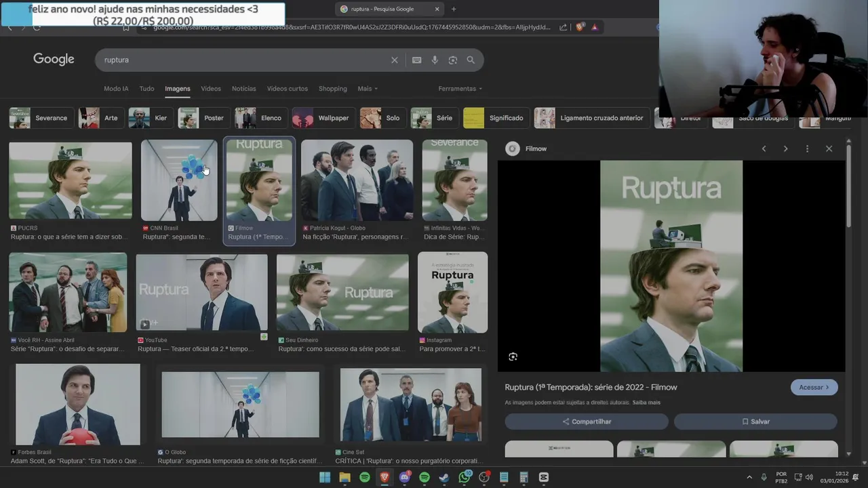Viewport: 868px width, 488px height.
Task: Open the YouTube teaser video result
Action: [201, 292]
